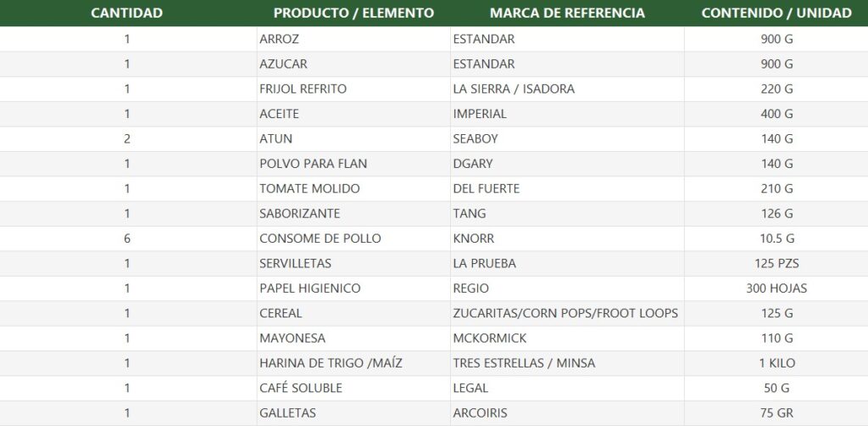This screenshot has width=868, height=426.
Task: Select the ARCOIRIS brand cell
Action: click(567, 413)
